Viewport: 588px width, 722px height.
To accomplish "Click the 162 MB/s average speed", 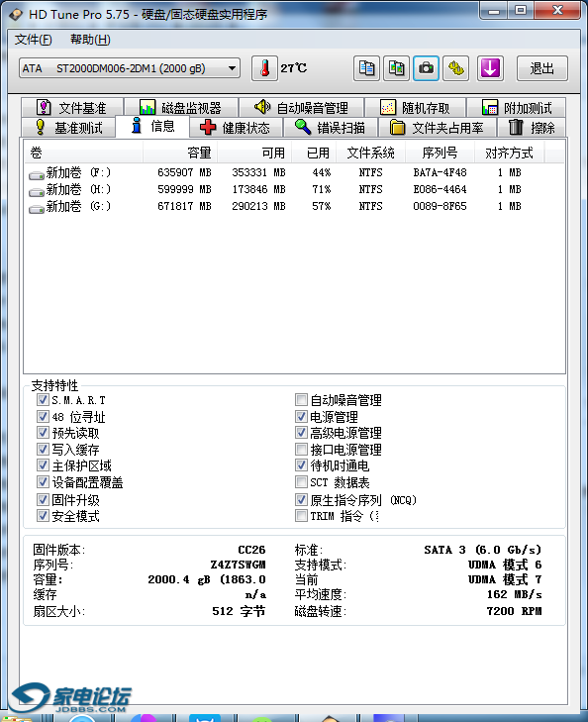I will [x=515, y=594].
